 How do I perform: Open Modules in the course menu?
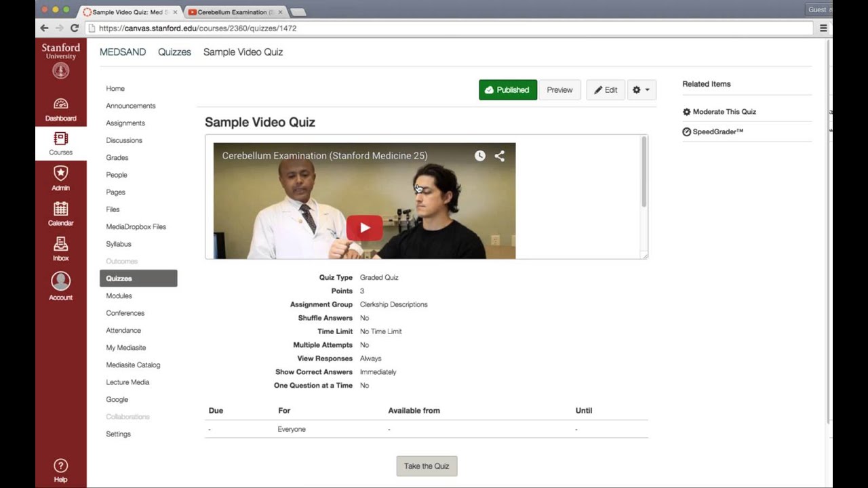coord(119,296)
